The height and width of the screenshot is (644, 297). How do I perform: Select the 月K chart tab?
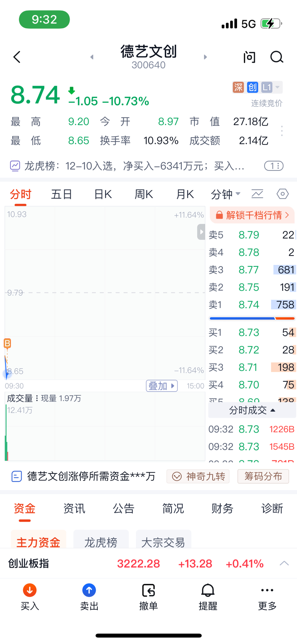185,194
